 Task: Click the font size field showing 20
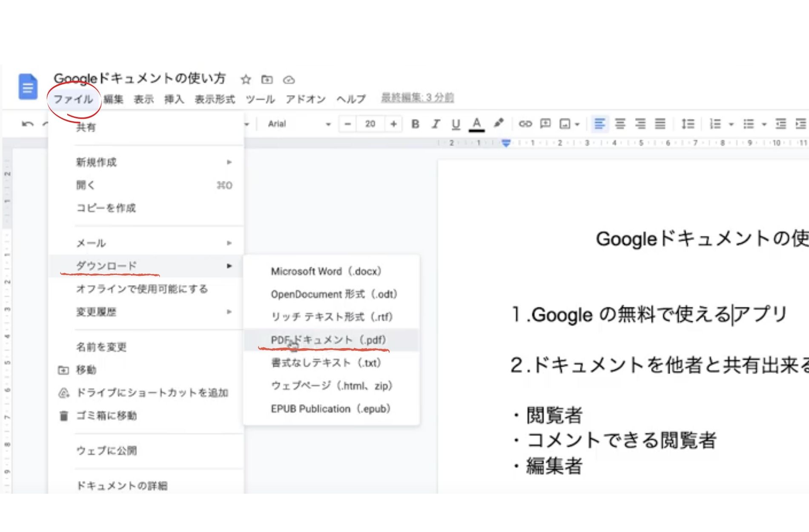370,124
